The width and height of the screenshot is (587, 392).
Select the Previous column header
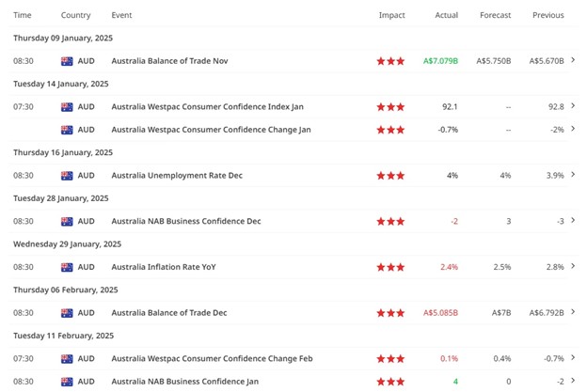(547, 15)
